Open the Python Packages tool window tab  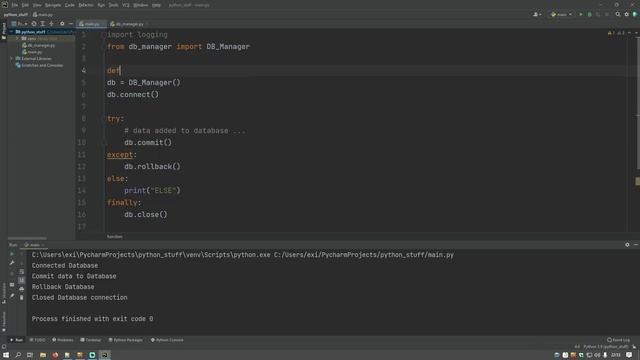(126, 340)
